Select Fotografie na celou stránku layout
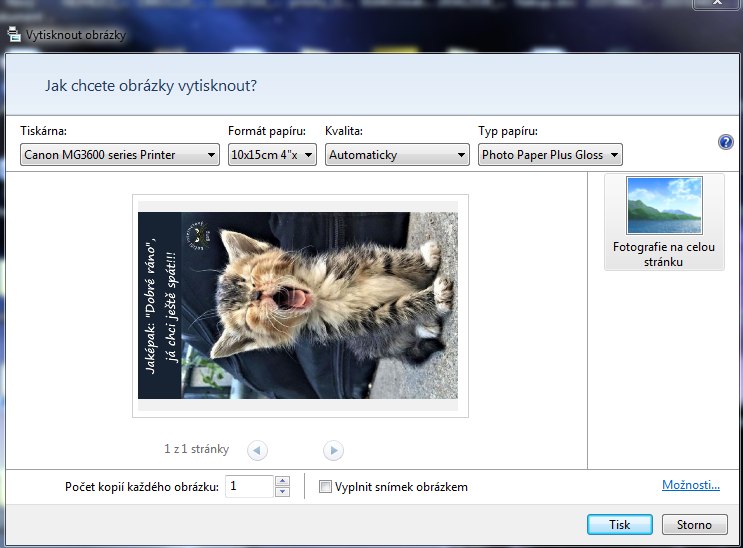The width and height of the screenshot is (743, 548). coord(664,222)
